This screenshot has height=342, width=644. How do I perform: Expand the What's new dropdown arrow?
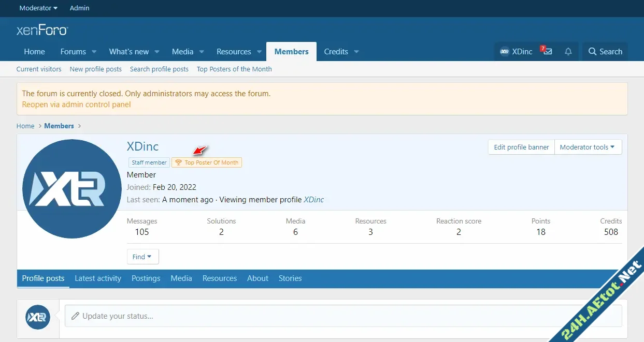pos(157,52)
